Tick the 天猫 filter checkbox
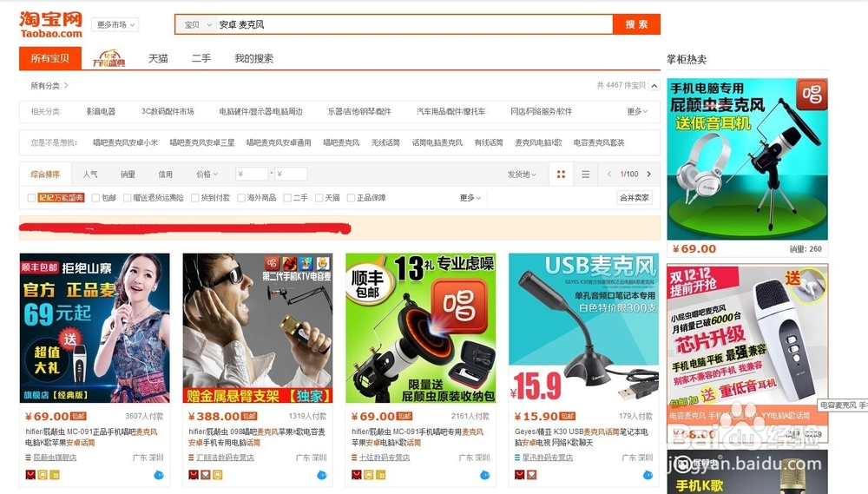 [x=319, y=198]
